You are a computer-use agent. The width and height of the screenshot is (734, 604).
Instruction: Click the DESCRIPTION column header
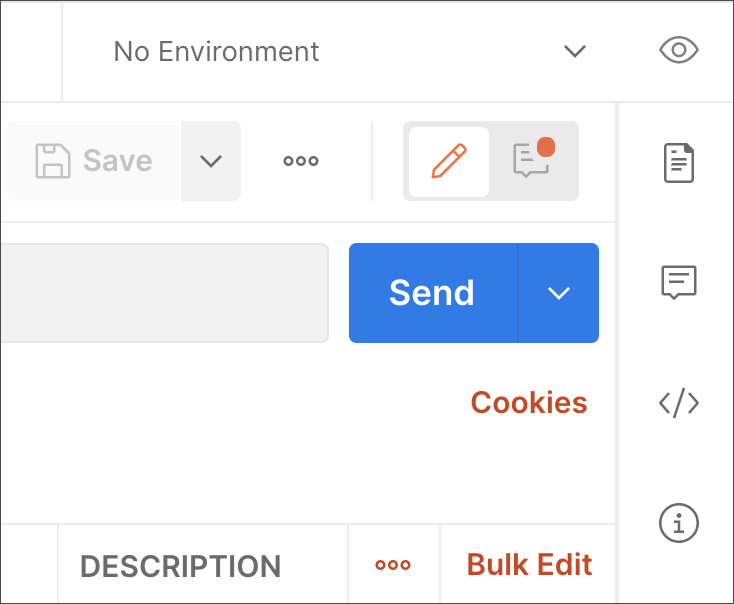click(181, 566)
